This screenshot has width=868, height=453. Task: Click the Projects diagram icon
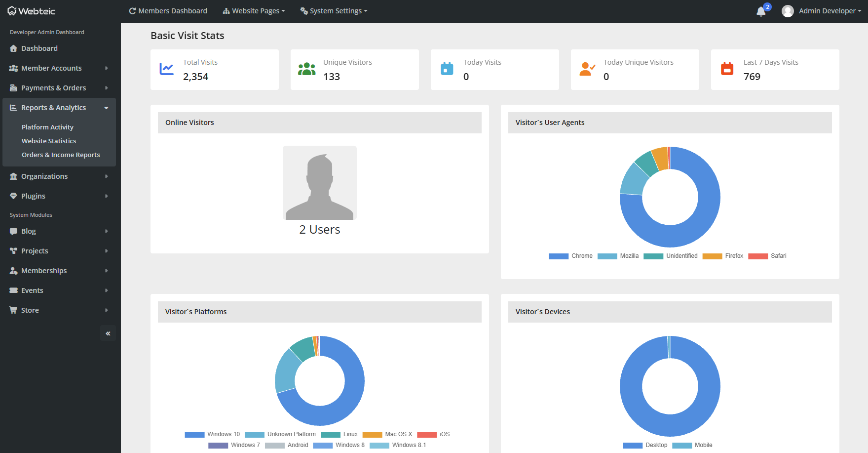click(13, 251)
